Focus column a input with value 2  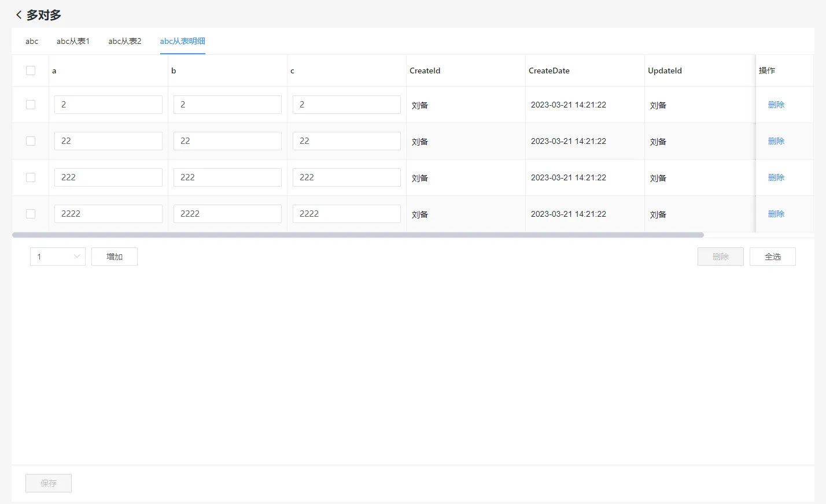point(108,105)
